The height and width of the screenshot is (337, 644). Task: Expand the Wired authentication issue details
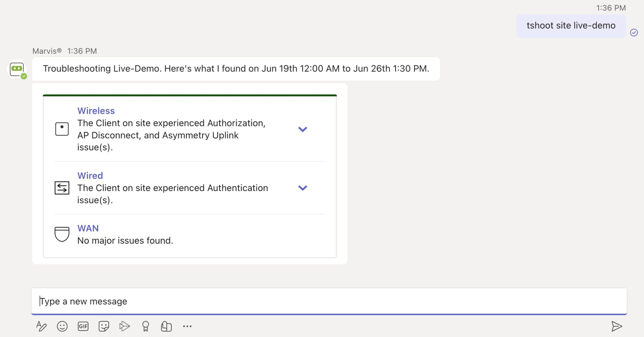click(x=303, y=188)
